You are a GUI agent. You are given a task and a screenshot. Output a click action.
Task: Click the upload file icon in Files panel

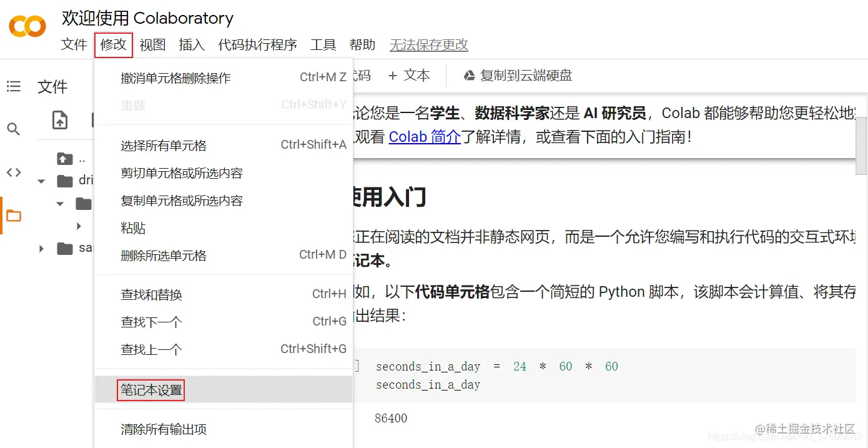(60, 119)
